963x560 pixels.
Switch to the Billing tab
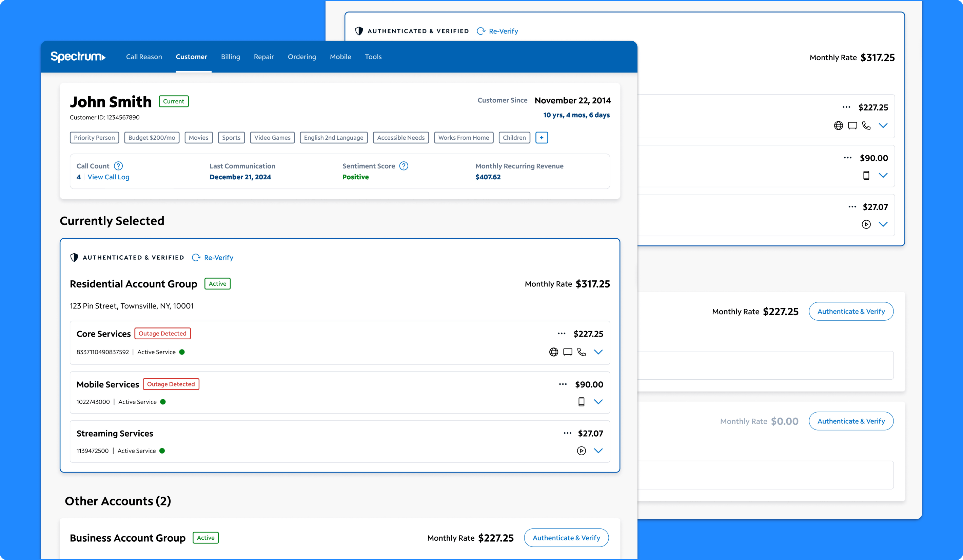[x=231, y=57]
